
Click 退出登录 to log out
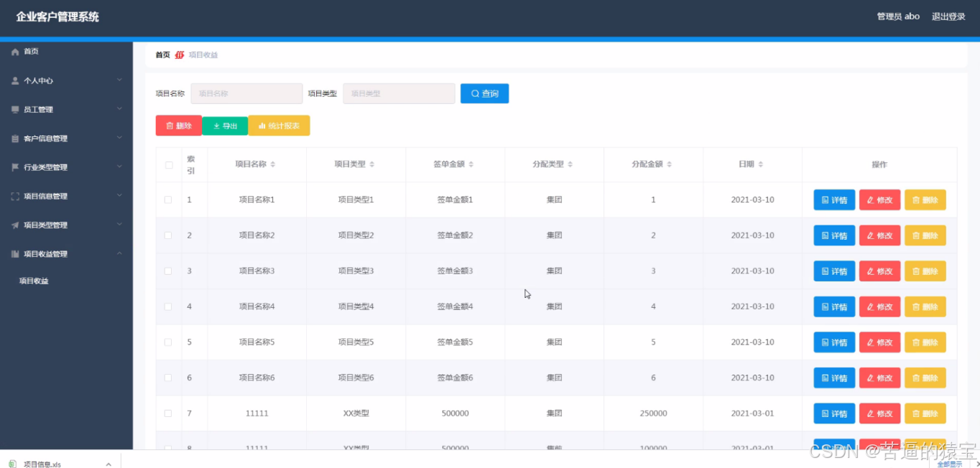pyautogui.click(x=948, y=17)
